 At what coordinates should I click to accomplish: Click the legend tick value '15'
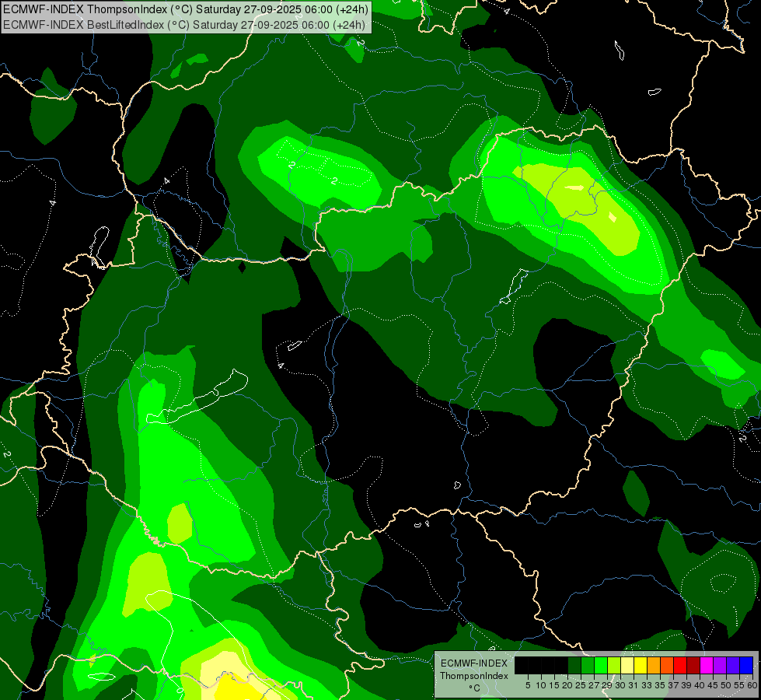554,685
